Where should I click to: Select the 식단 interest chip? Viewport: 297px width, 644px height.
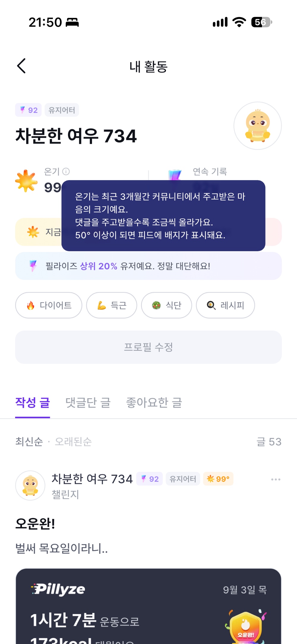coord(166,305)
